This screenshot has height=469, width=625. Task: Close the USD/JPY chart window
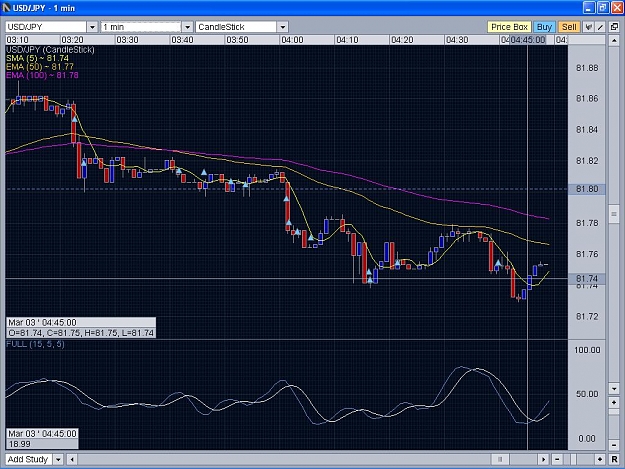pyautogui.click(x=616, y=8)
